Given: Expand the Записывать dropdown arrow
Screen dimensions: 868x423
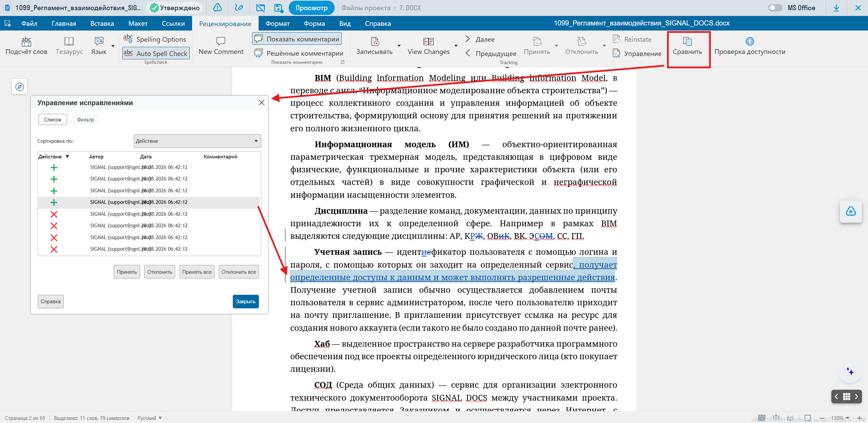Looking at the screenshot, I should coord(399,46).
